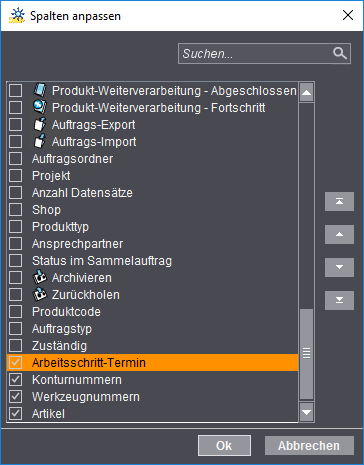The height and width of the screenshot is (465, 364).
Task: Move selected column to bottom
Action: (339, 300)
